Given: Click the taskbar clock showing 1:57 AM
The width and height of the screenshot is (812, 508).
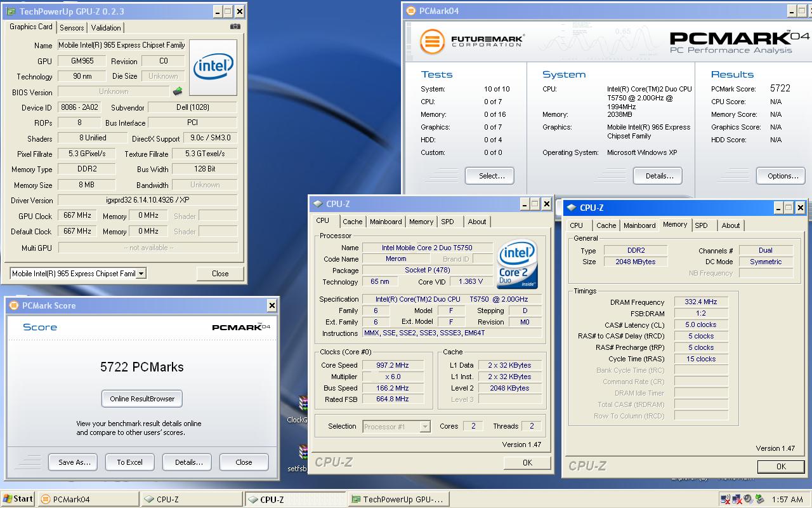Looking at the screenshot, I should click(787, 500).
